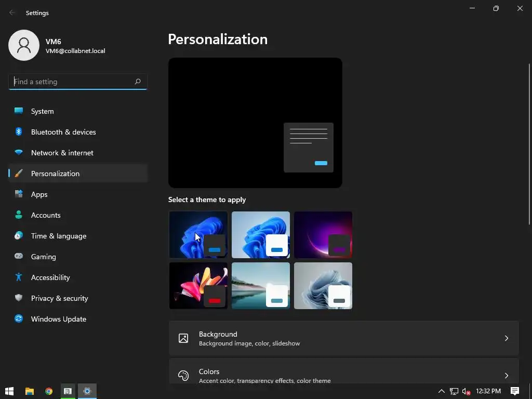Apply the lake Sunrise theme
The image size is (532, 399).
pos(261,286)
